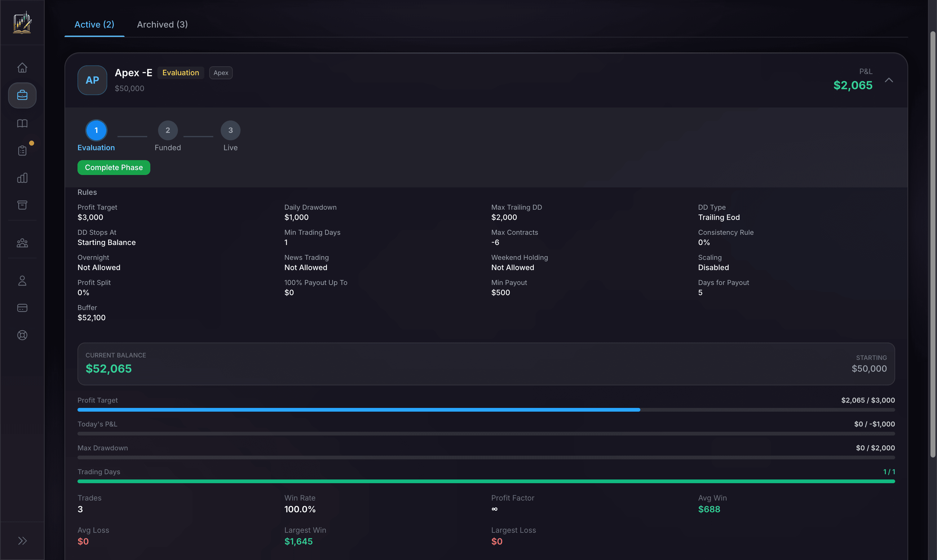Click the app logo at top left
Image resolution: width=937 pixels, height=560 pixels.
pos(22,22)
